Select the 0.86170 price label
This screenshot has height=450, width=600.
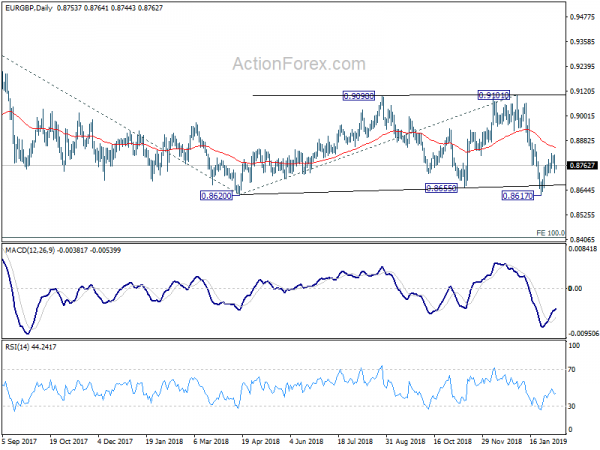[x=517, y=196]
